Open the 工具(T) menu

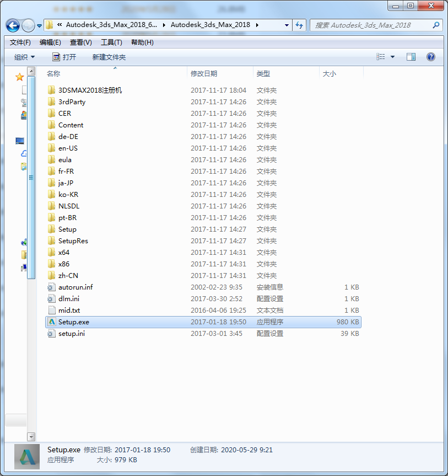(x=111, y=42)
